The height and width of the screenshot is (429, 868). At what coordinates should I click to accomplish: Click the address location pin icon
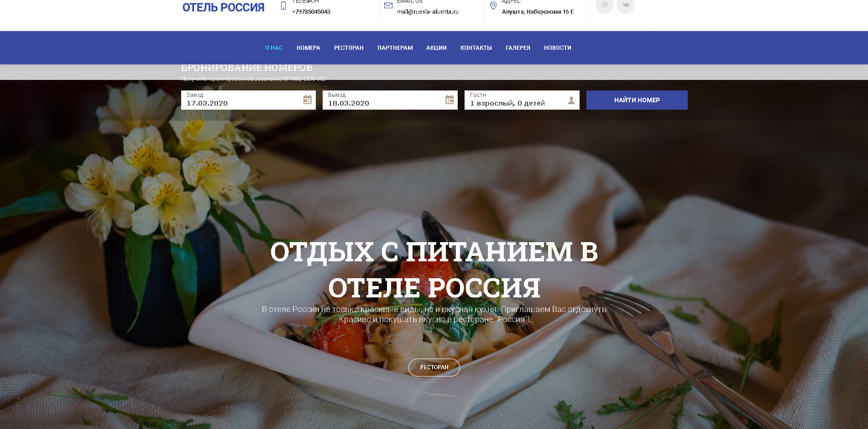pyautogui.click(x=493, y=5)
